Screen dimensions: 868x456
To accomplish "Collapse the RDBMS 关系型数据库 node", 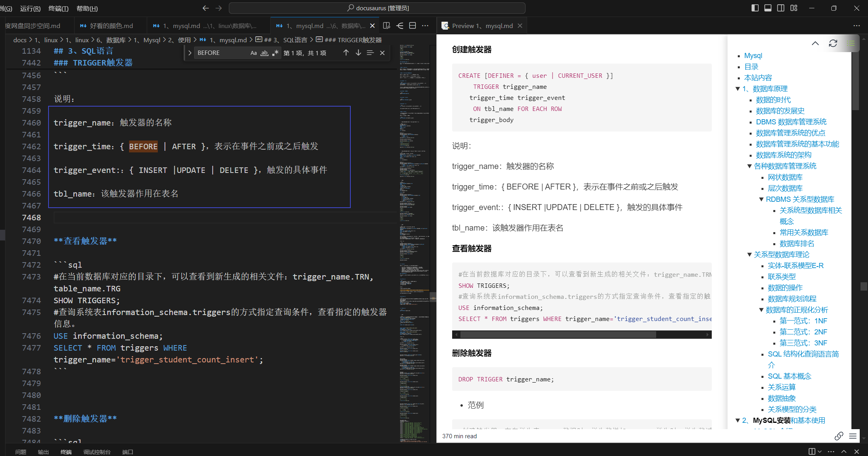I will [761, 199].
